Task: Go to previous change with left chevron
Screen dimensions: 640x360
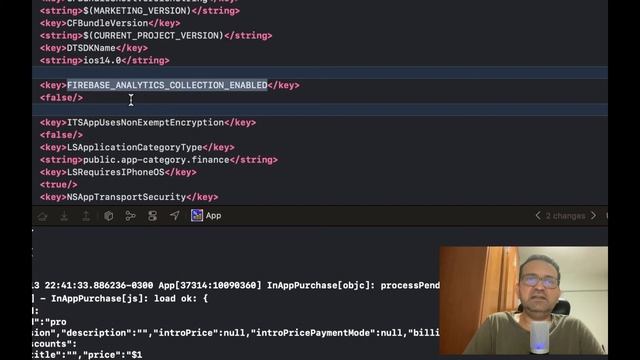Action: coord(538,216)
